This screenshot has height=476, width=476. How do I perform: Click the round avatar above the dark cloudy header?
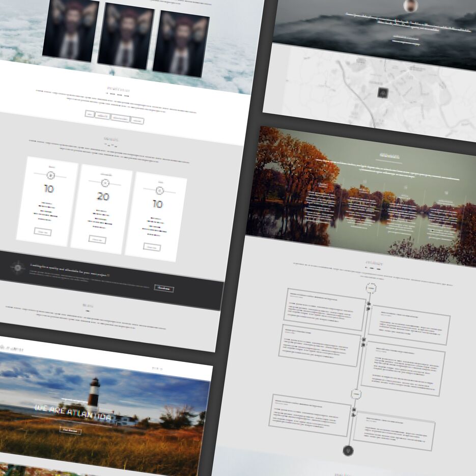click(410, 6)
